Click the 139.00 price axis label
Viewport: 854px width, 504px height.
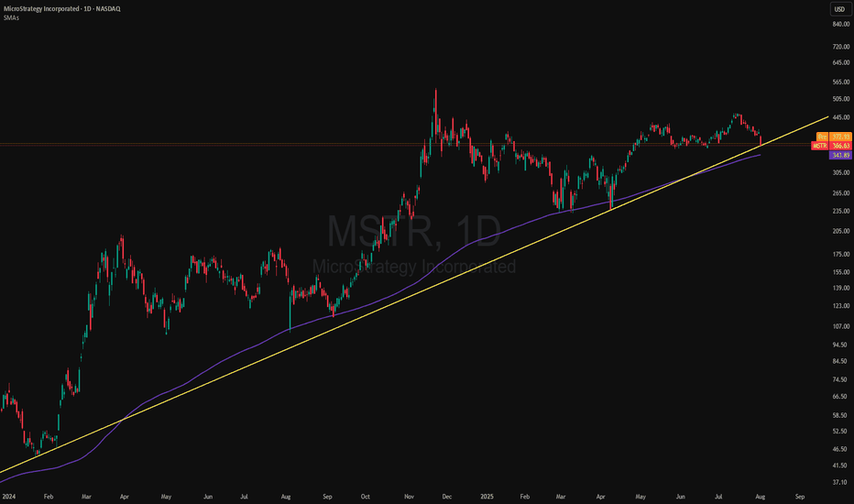[840, 289]
